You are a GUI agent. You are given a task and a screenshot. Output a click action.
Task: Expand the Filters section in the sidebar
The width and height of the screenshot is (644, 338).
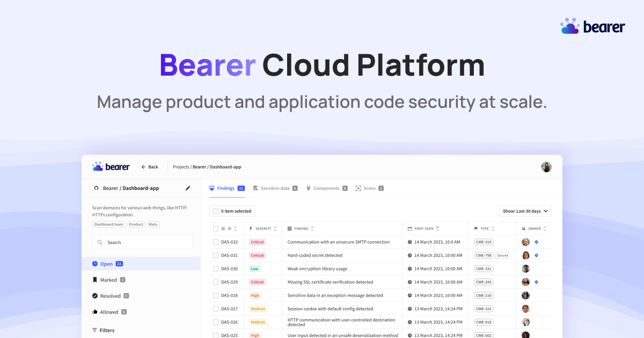coord(103,330)
